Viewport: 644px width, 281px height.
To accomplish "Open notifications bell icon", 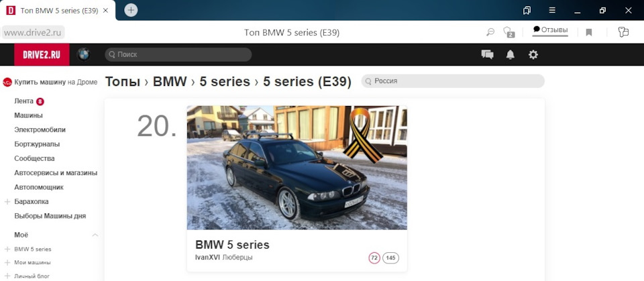I will (x=510, y=54).
